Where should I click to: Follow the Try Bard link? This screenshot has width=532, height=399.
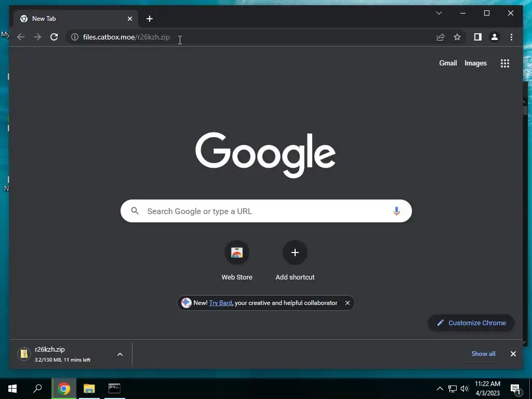[x=220, y=303]
